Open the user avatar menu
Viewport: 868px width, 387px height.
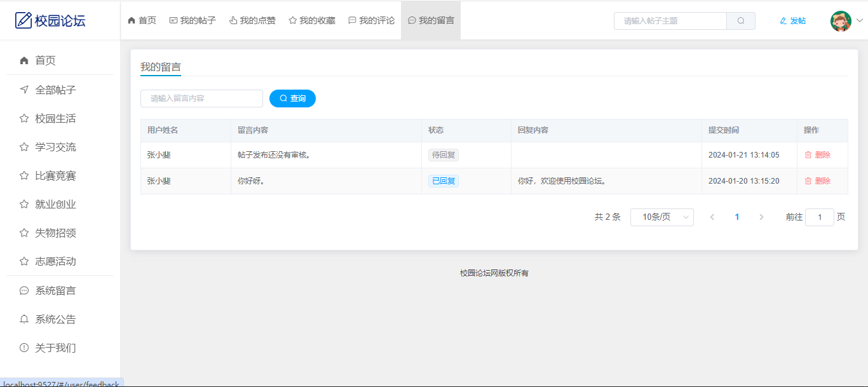click(x=841, y=21)
